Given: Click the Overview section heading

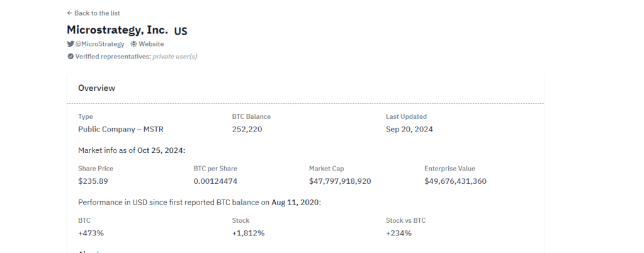Looking at the screenshot, I should click(x=96, y=88).
